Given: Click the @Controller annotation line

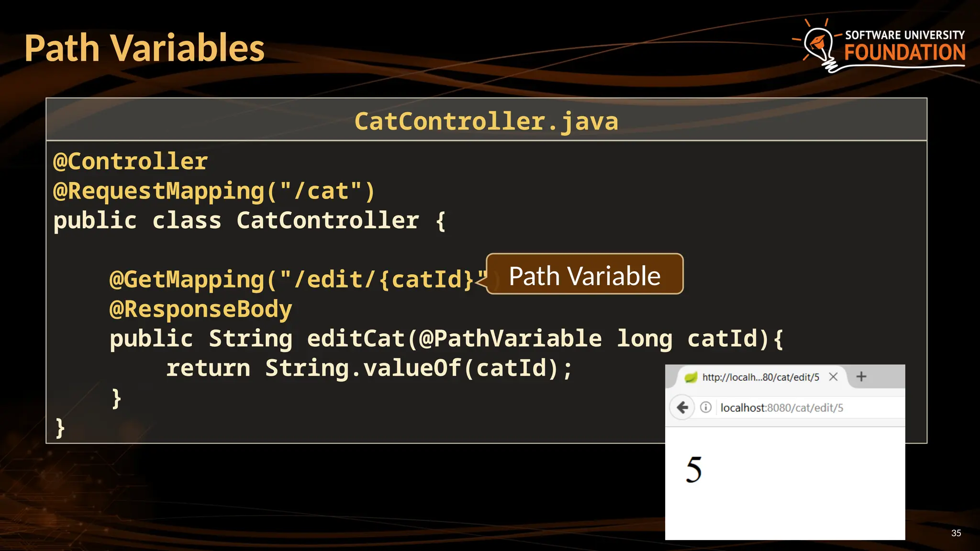Looking at the screenshot, I should pyautogui.click(x=131, y=162).
